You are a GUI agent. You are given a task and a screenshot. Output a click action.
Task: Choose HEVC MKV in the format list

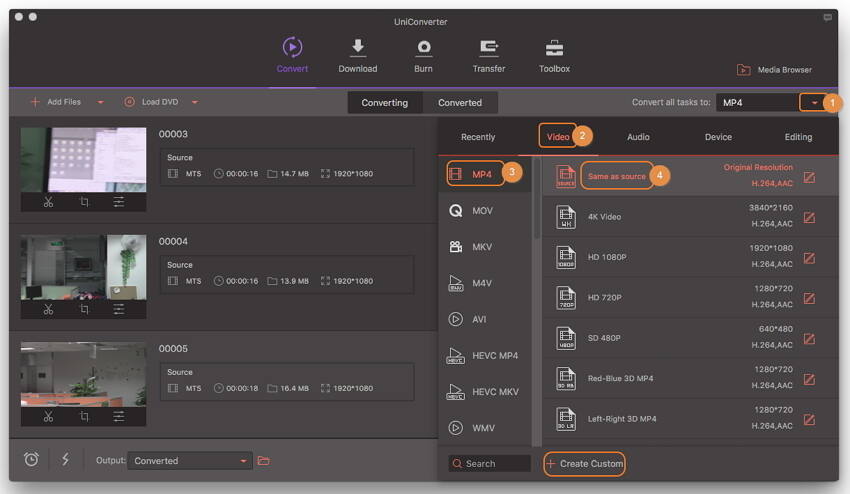tap(485, 392)
